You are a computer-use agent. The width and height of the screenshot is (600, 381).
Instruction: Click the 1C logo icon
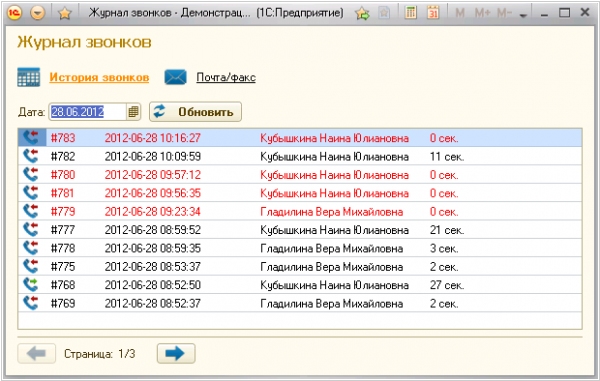tap(14, 13)
